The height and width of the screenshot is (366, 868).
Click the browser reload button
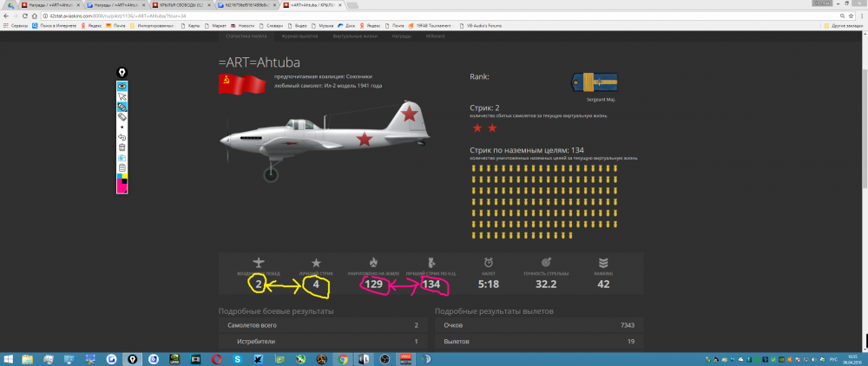(x=24, y=16)
